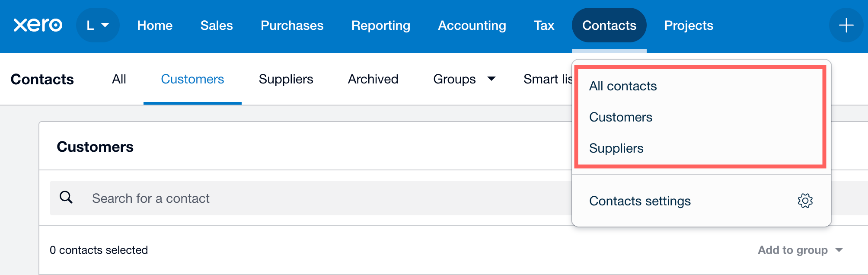Screen dimensions: 868x275
Task: Choose Suppliers in the Contacts dropdown menu
Action: pos(616,148)
